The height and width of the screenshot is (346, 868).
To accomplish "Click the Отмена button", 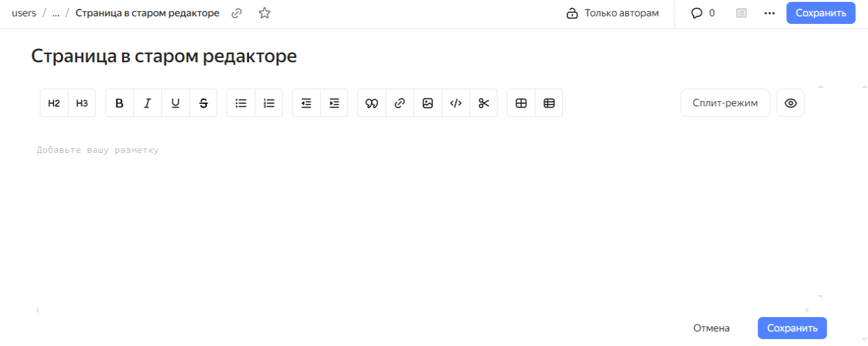I will [x=711, y=328].
